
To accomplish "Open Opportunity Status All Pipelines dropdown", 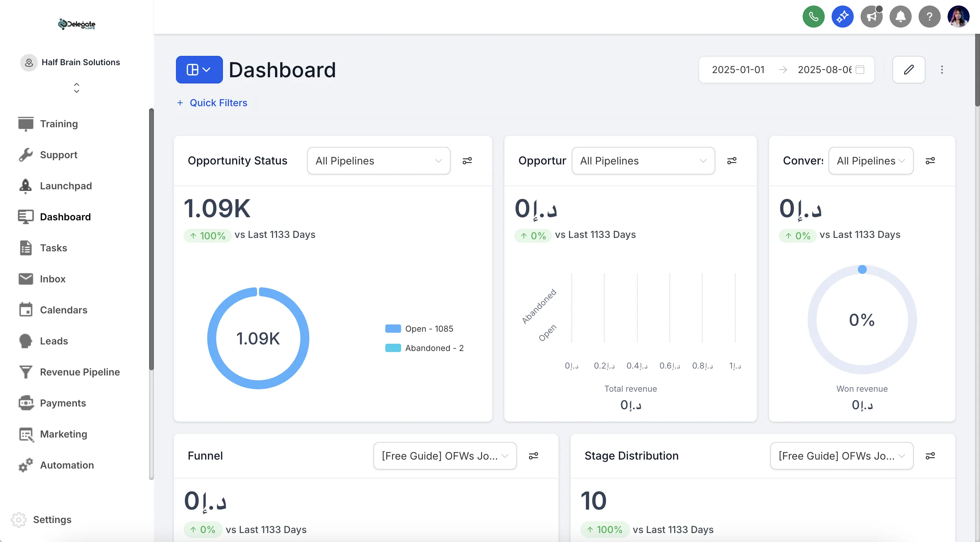I will pos(379,161).
